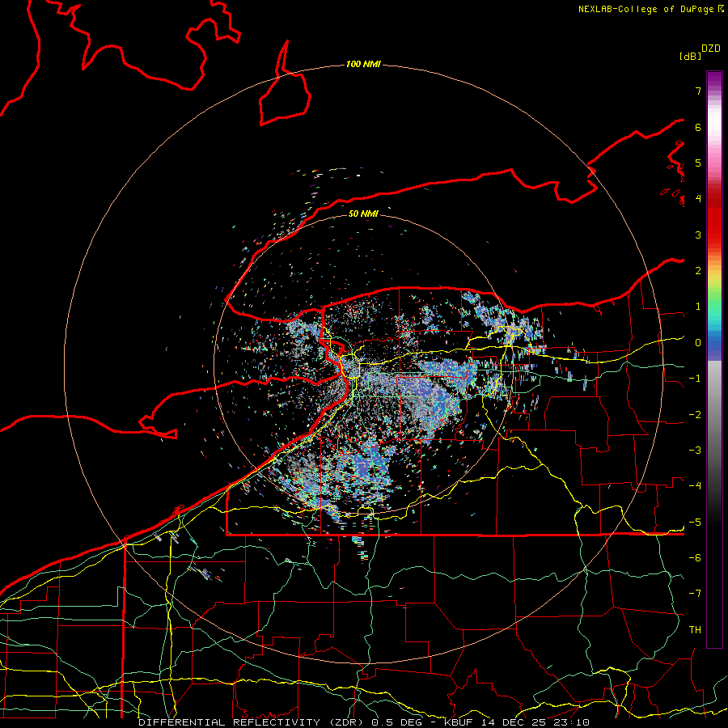728x728 pixels.
Task: Click the -1 value on color scale
Action: click(695, 379)
